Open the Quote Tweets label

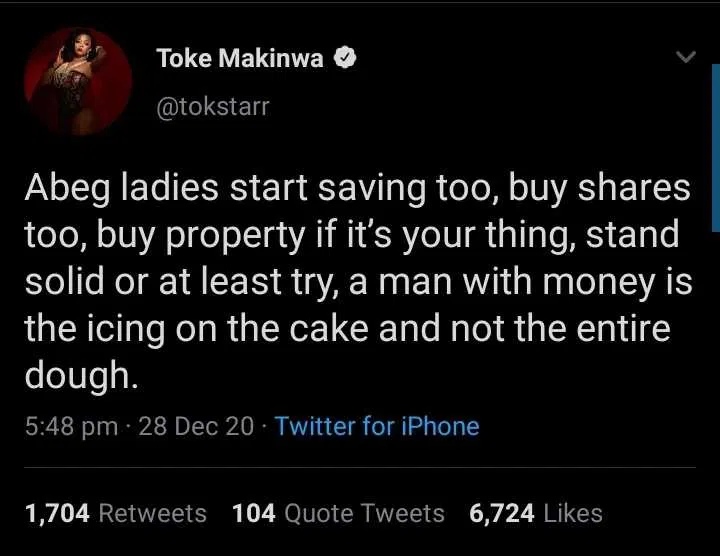tap(364, 514)
